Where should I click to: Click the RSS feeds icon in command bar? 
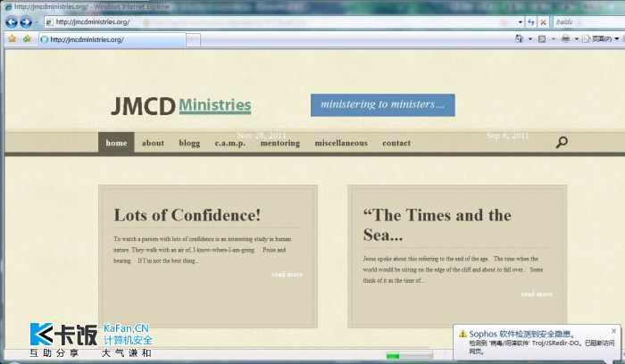(x=541, y=39)
